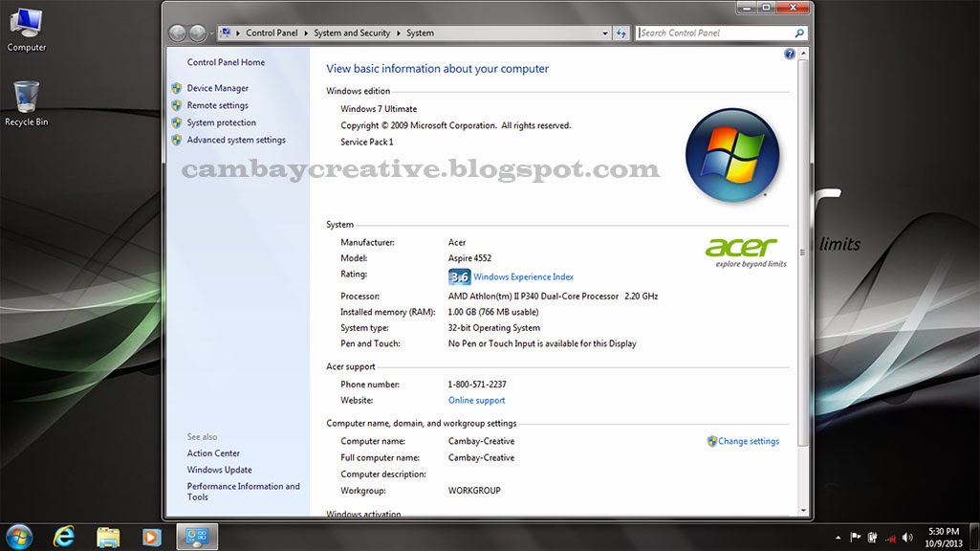Open Device Manager link
Viewport: 980px width, 551px height.
(217, 88)
